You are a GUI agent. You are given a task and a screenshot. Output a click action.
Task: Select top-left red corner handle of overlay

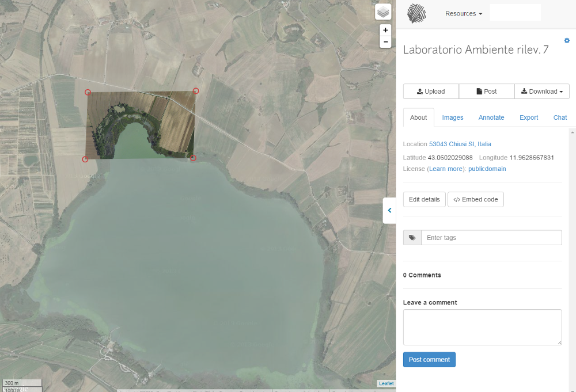tap(88, 92)
